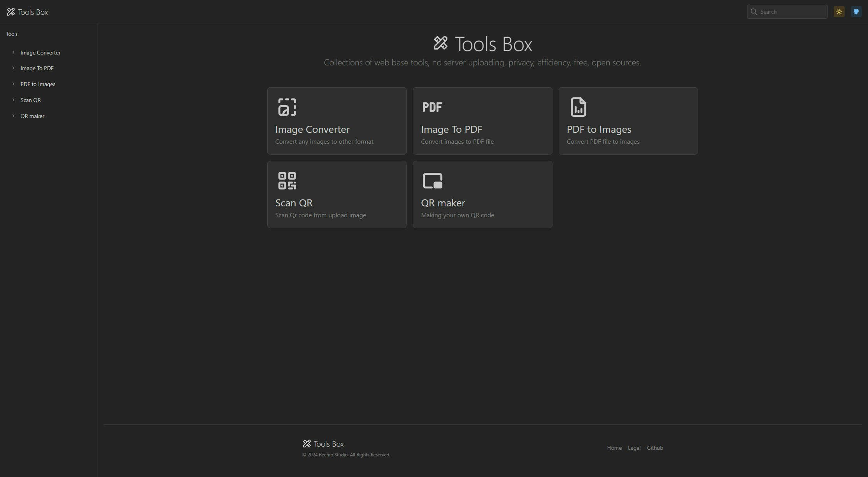Open Image Converter from the sidebar

(40, 53)
